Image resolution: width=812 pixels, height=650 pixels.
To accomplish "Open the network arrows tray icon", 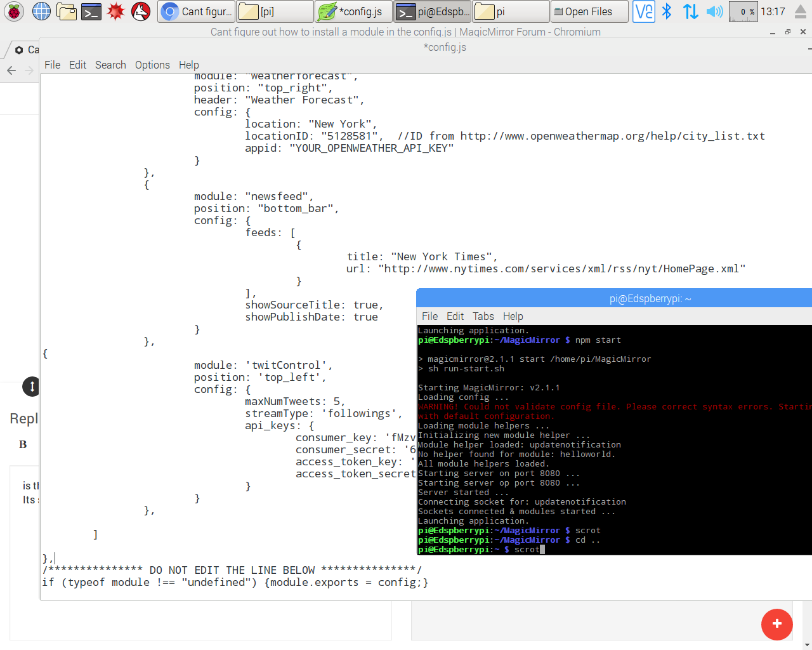I will point(691,11).
